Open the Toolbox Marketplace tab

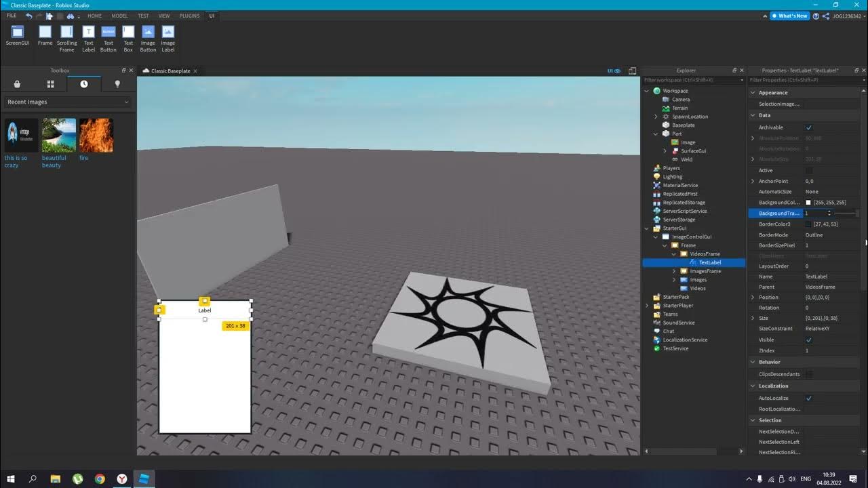pos(17,84)
